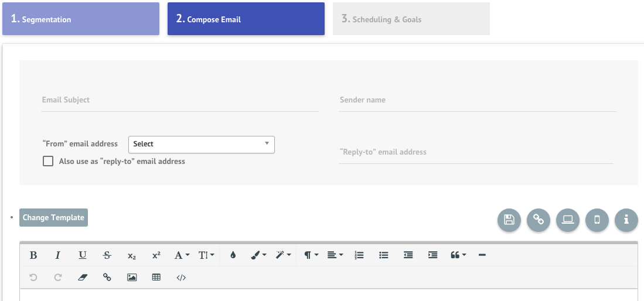The height and width of the screenshot is (301, 644).
Task: Click the round Save floppy-disk button
Action: (x=509, y=220)
